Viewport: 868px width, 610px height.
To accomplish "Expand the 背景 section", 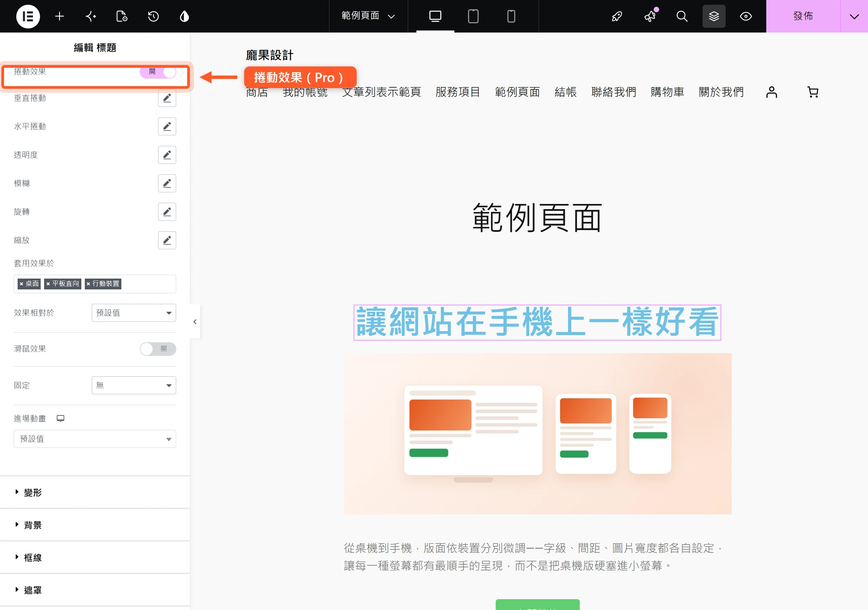I will point(95,525).
